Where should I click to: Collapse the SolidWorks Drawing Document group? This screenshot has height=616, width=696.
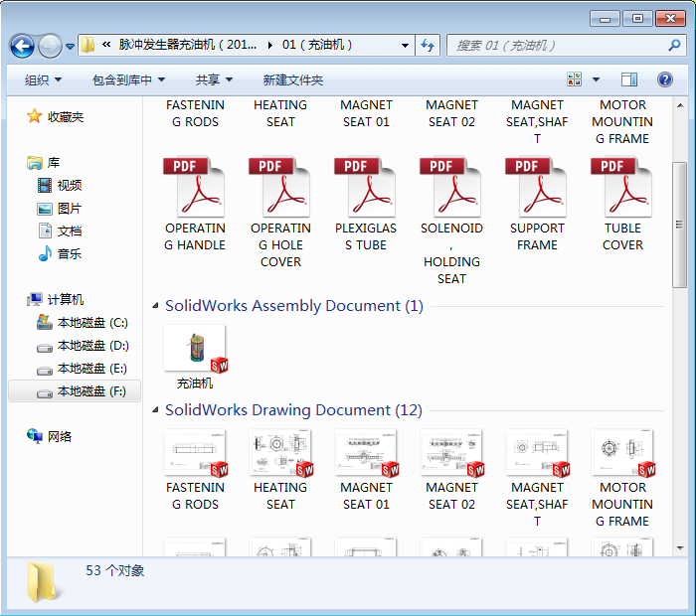pos(156,410)
